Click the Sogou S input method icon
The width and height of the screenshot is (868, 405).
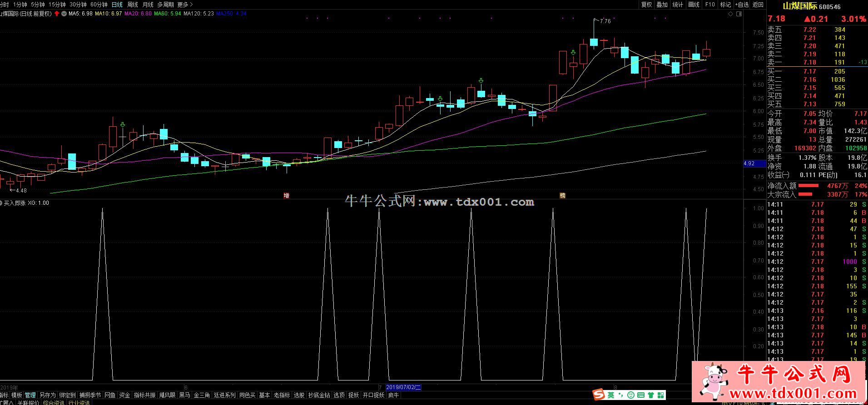599,395
